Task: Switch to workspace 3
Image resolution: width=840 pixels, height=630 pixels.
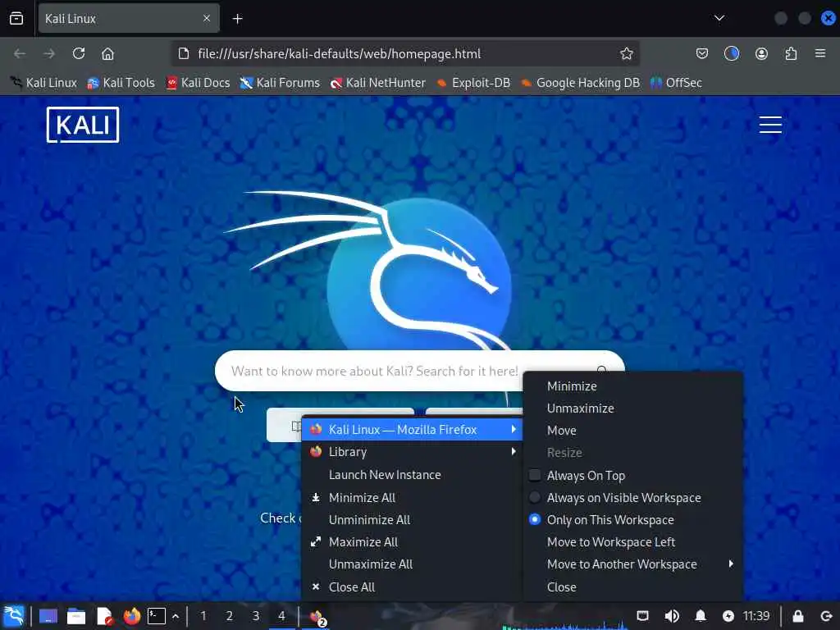Action: [256, 616]
